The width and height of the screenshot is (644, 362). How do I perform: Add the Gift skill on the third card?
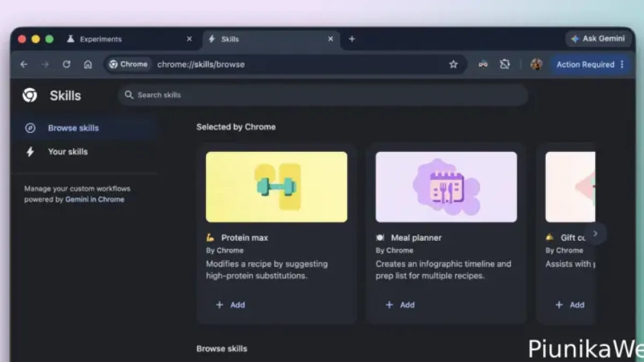[570, 305]
